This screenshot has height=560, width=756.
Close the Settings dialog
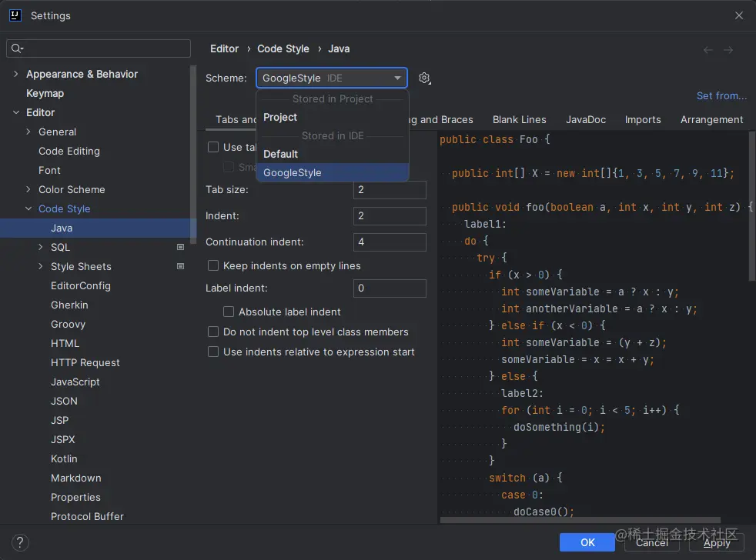738,15
